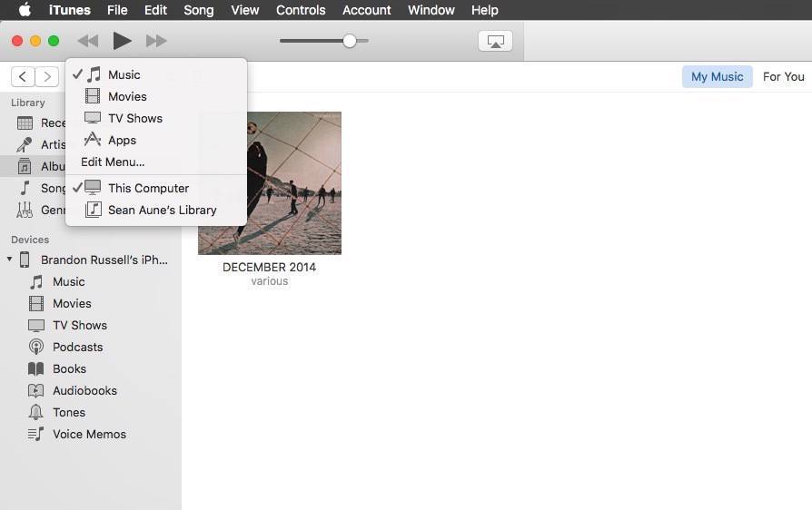Select Podcasts under the iPhone device
The width and height of the screenshot is (812, 510).
[77, 347]
